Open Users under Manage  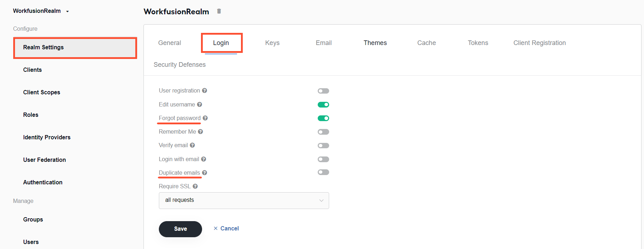(31, 242)
